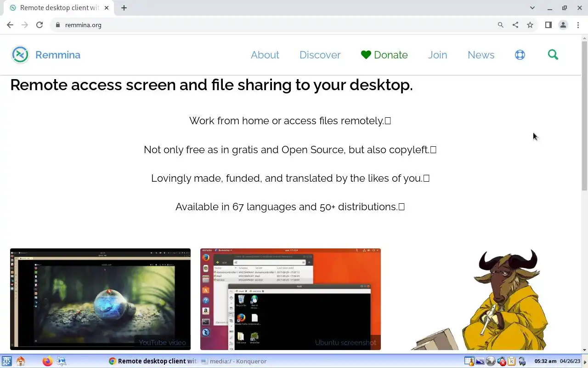Click the heading 'Remote access screen and file sharing'

(x=211, y=85)
